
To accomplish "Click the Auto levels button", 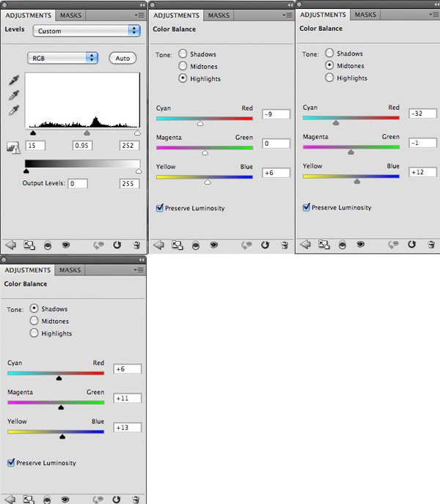I will coord(122,58).
